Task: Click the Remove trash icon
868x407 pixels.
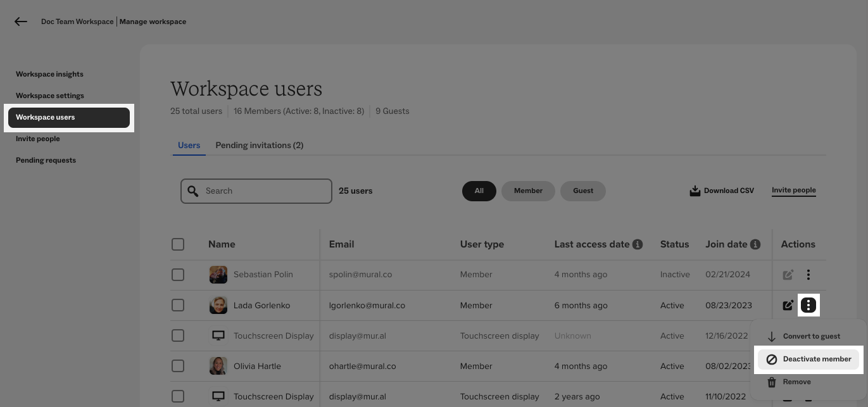Action: click(771, 382)
